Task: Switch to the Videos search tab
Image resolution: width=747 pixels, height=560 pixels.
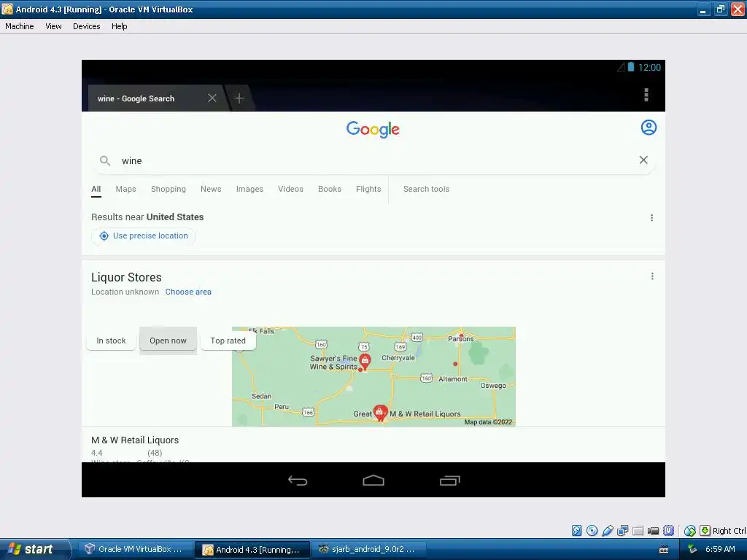Action: pyautogui.click(x=290, y=189)
